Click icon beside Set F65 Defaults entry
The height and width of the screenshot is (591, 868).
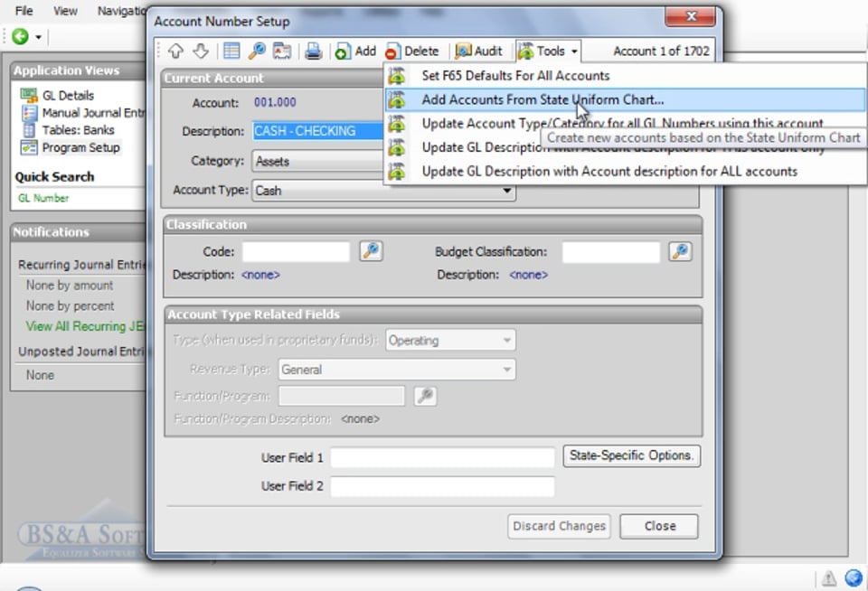click(396, 76)
